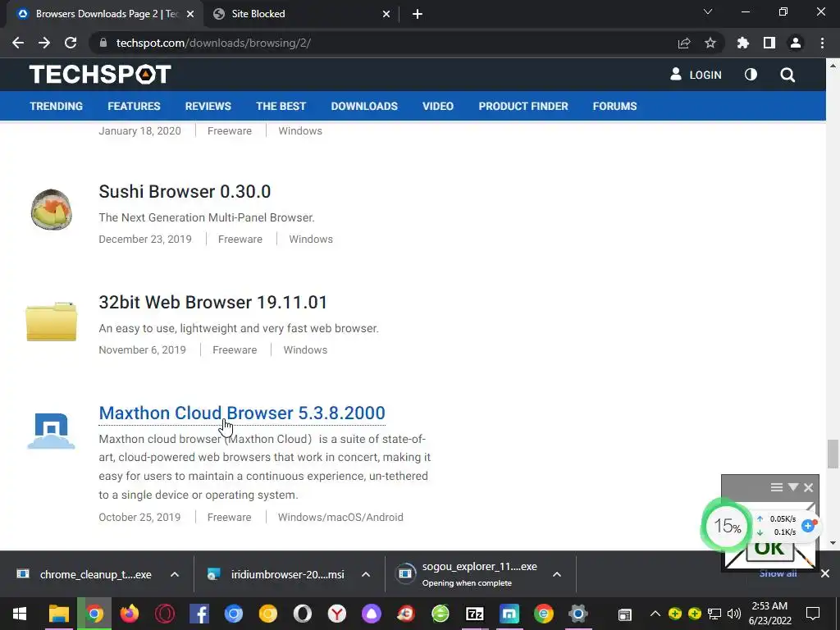
Task: Open the Windows notification center
Action: coord(813,614)
